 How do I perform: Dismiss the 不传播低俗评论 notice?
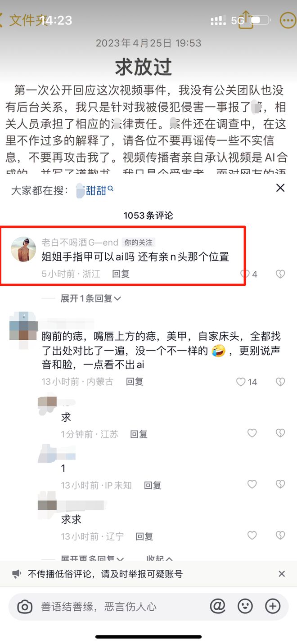tap(282, 574)
